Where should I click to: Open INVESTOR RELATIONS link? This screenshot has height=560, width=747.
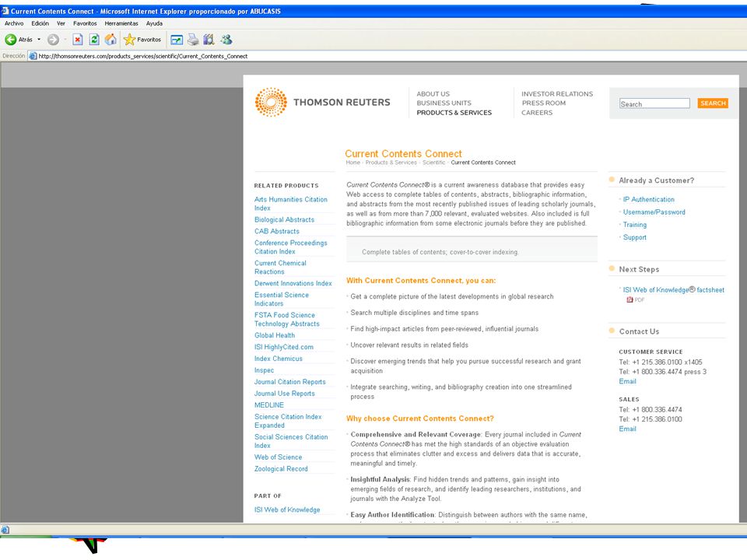tap(557, 94)
